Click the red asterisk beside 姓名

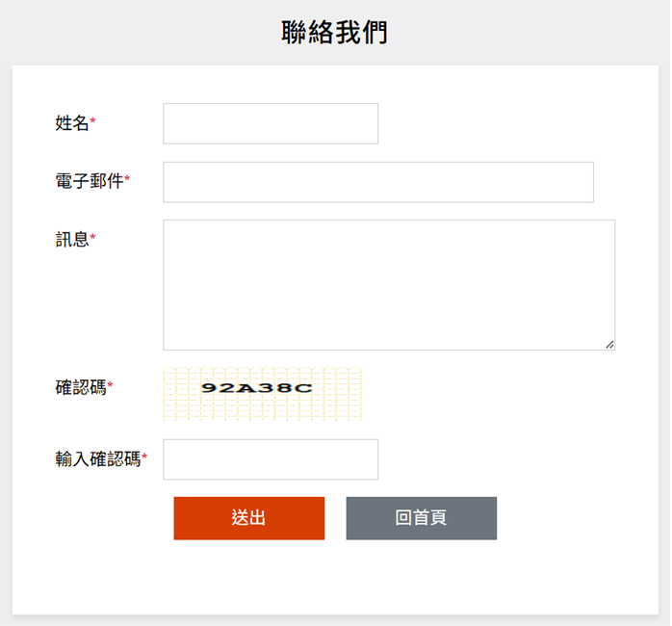pyautogui.click(x=93, y=123)
